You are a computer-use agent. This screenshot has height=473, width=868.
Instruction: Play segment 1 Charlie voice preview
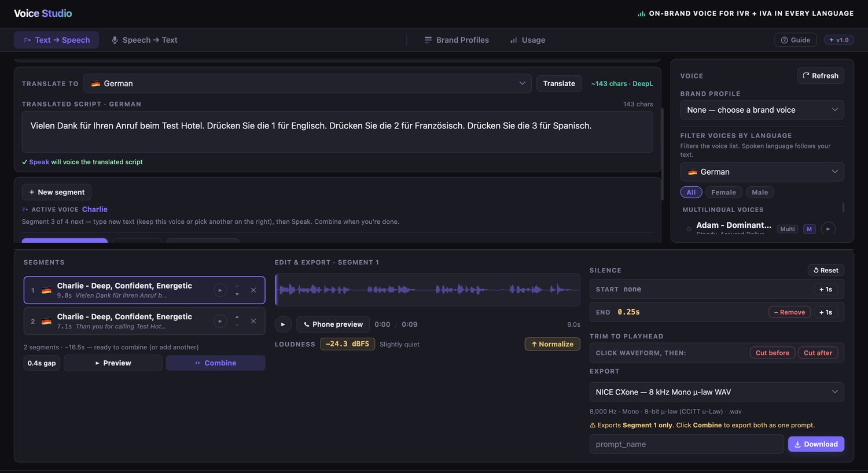[220, 290]
